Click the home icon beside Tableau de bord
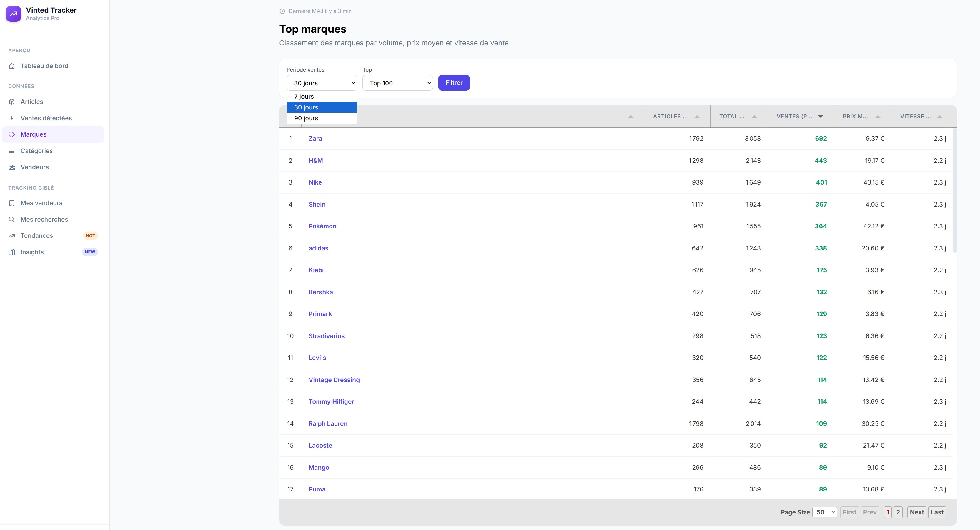The width and height of the screenshot is (980, 530). pyautogui.click(x=12, y=66)
